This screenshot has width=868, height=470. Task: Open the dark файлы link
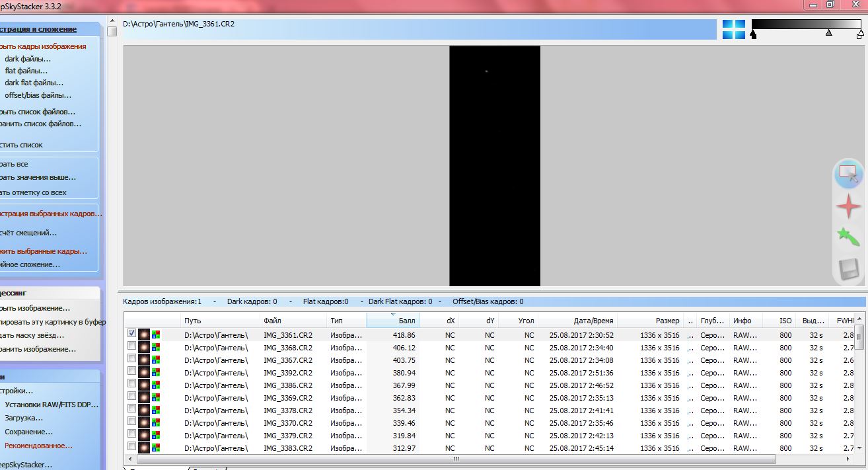coord(28,59)
